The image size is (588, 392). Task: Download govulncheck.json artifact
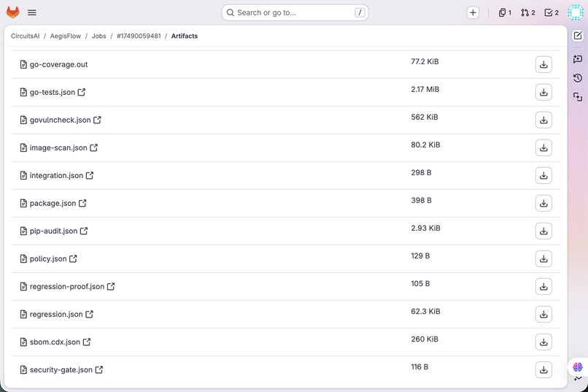[543, 120]
